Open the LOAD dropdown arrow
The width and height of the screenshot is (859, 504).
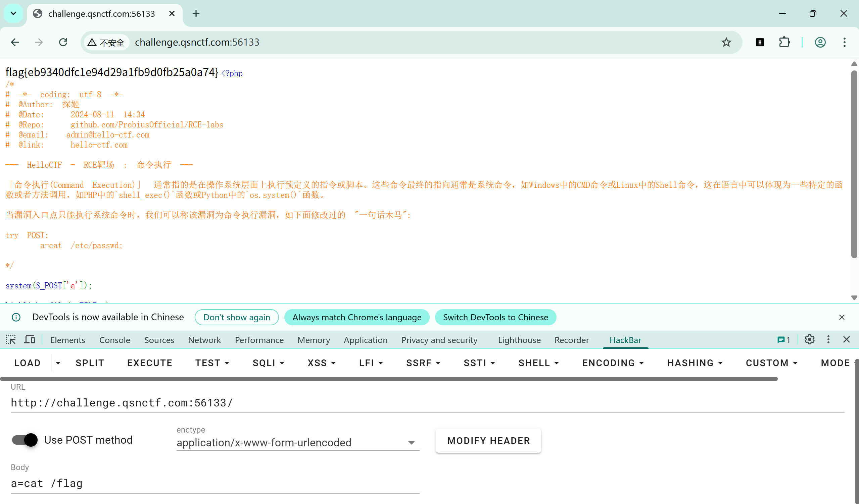pos(58,363)
